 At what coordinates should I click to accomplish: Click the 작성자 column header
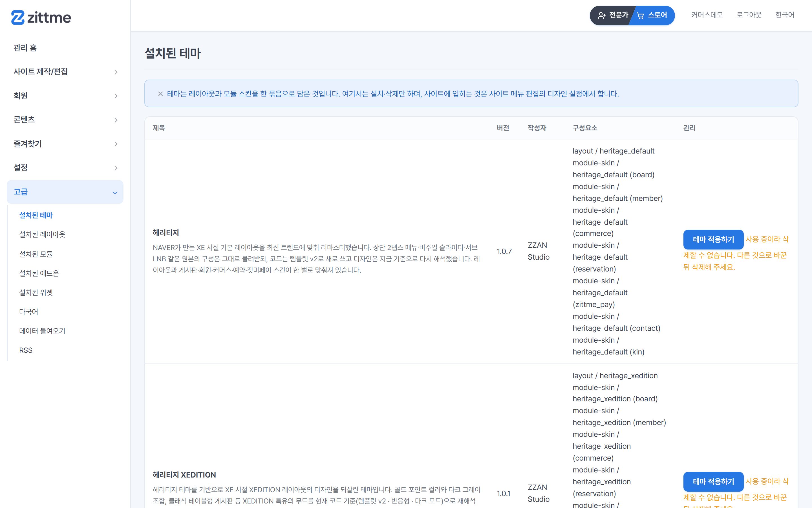[537, 128]
